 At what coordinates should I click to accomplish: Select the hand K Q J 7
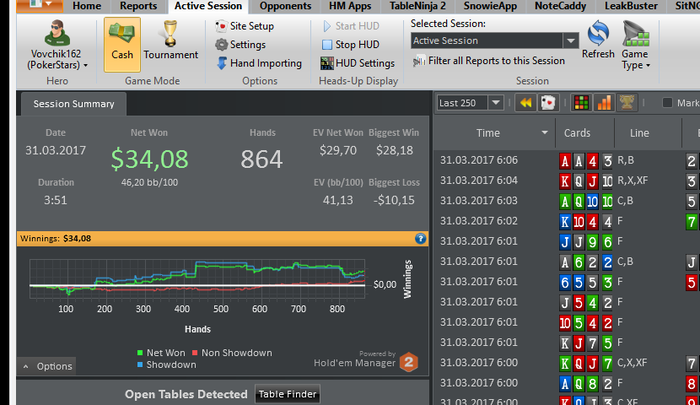(566, 363)
